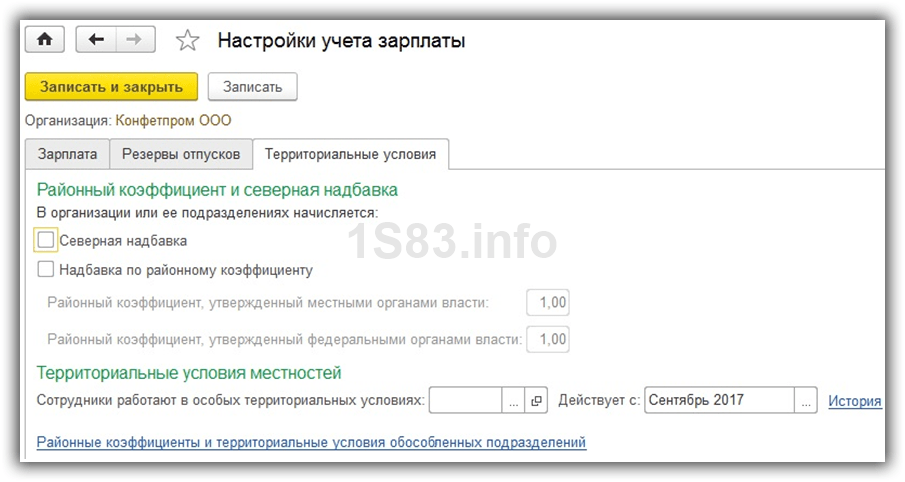Click the федеральными органами власти coefficient field
Viewport: 905px width, 482px height.
[548, 339]
